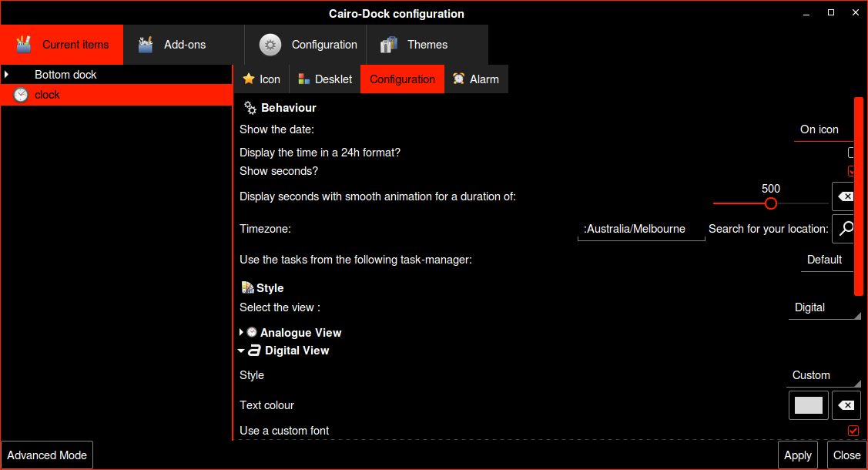Enable 24h time format checkbox
This screenshot has height=470, width=868.
click(852, 153)
